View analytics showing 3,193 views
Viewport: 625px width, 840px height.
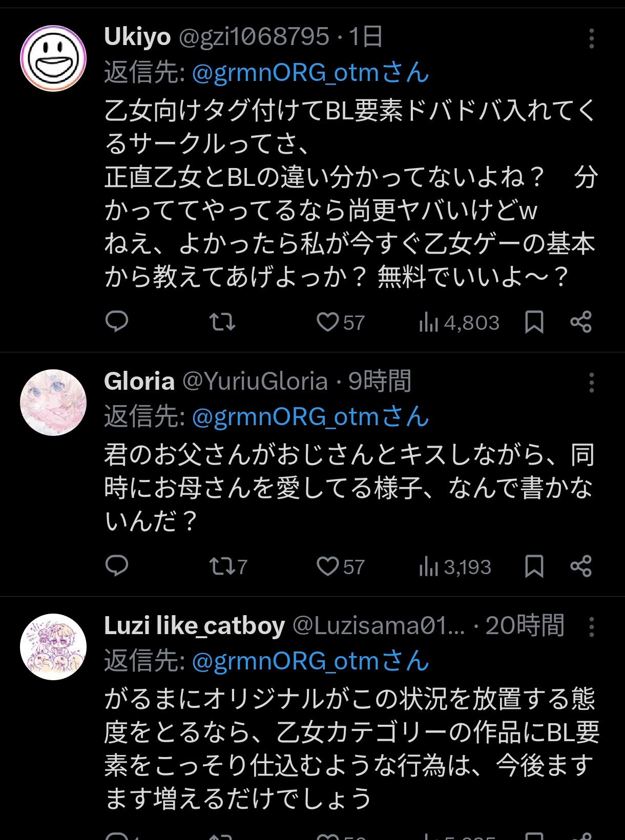click(455, 566)
